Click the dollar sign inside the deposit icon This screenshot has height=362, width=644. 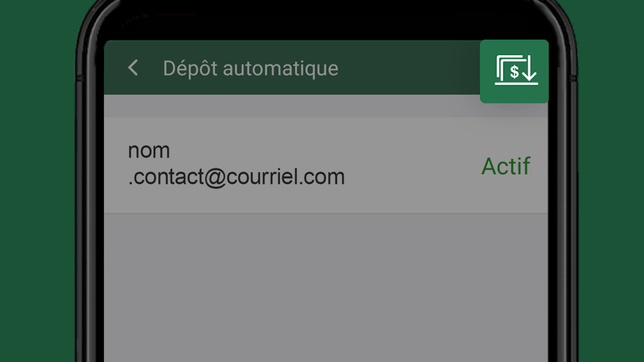[514, 73]
